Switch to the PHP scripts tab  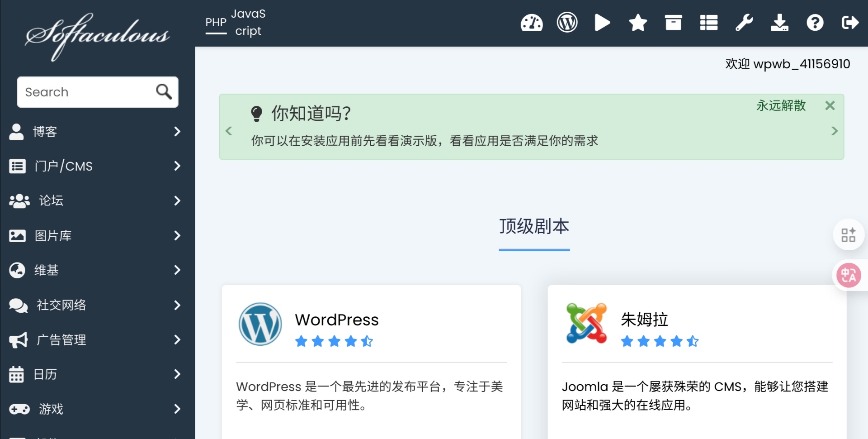click(216, 23)
